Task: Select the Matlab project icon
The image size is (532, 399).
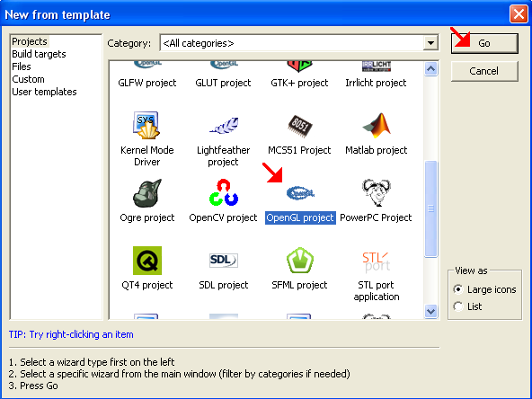Action: [377, 125]
